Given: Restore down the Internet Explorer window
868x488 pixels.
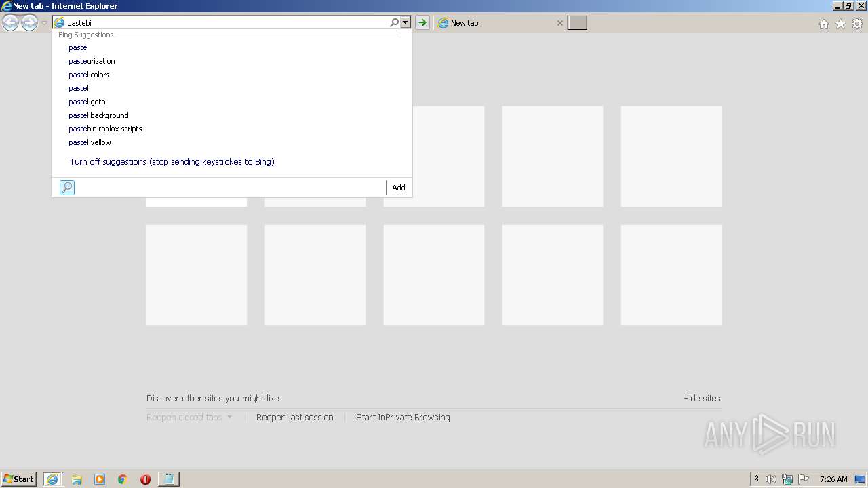Looking at the screenshot, I should [848, 6].
